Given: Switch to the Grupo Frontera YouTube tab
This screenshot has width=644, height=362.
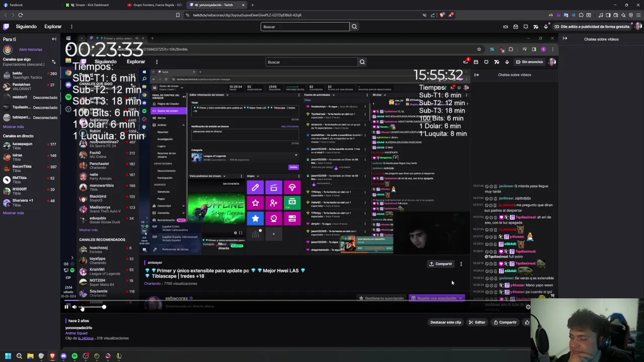Looking at the screenshot, I should [x=155, y=5].
